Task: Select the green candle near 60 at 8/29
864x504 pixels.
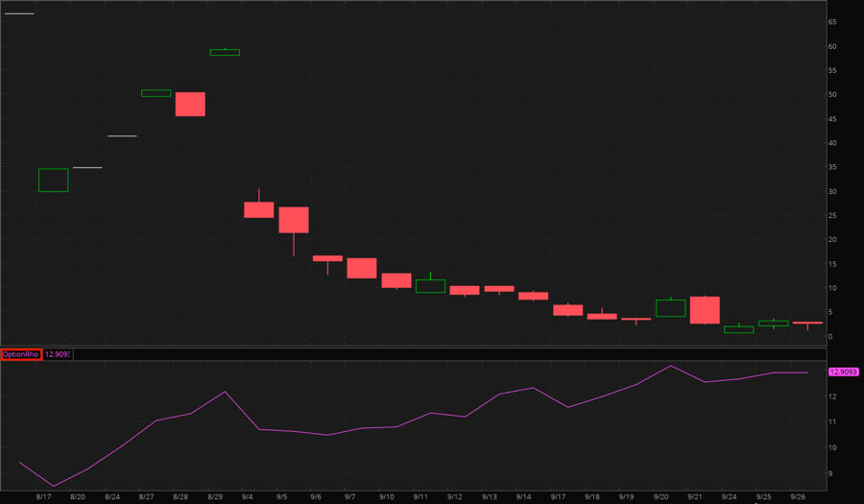Action: tap(225, 53)
